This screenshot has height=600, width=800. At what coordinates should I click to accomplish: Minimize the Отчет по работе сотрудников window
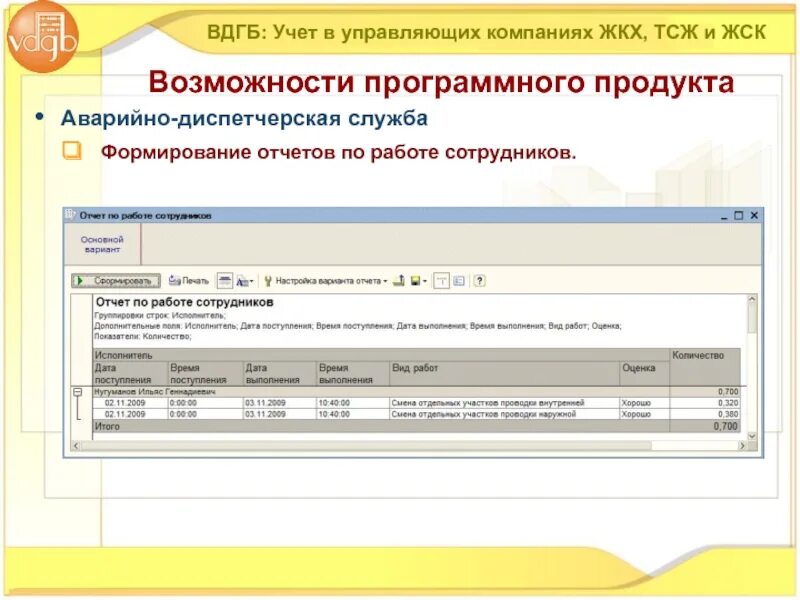[724, 216]
